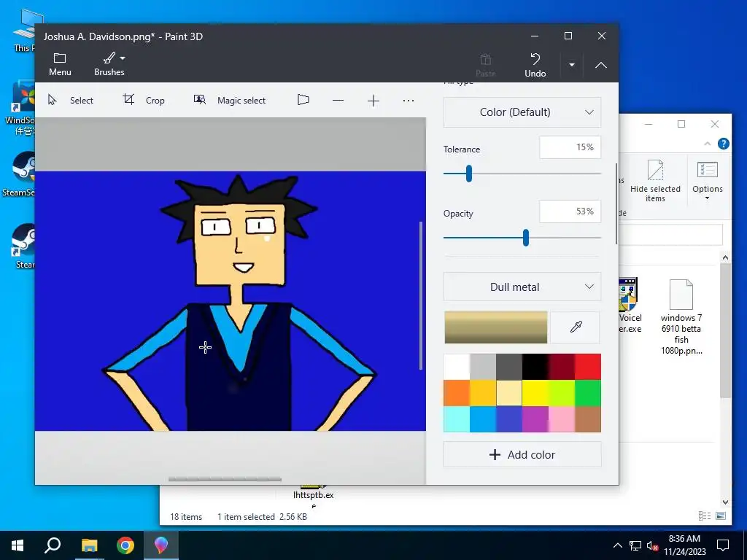The width and height of the screenshot is (747, 560).
Task: Click the File Explorer scroll-up arrow
Action: pos(725,257)
